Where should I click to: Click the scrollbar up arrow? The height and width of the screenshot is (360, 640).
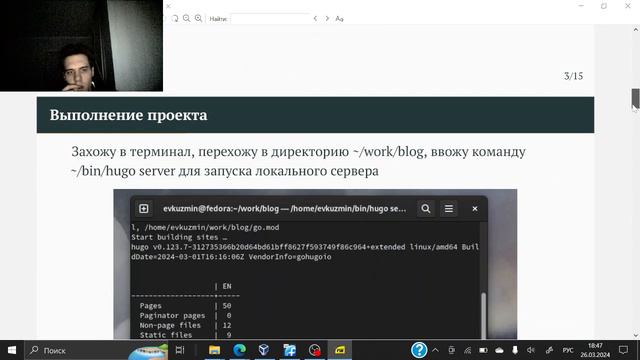pyautogui.click(x=636, y=30)
